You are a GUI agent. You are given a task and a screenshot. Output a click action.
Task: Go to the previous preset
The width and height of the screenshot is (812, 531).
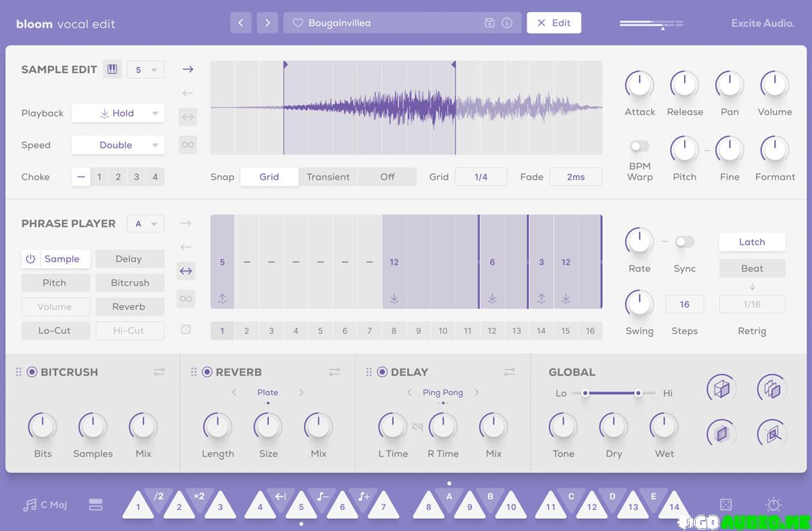241,23
